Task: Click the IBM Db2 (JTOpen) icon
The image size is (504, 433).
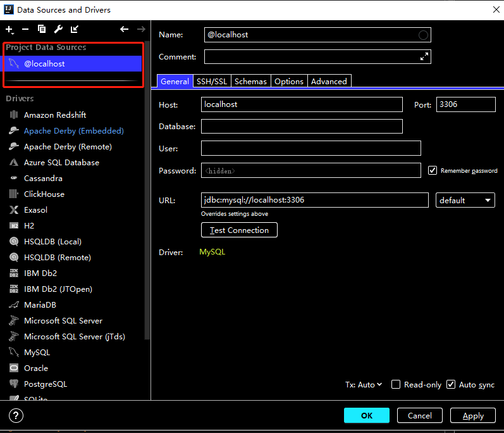Action: point(14,289)
